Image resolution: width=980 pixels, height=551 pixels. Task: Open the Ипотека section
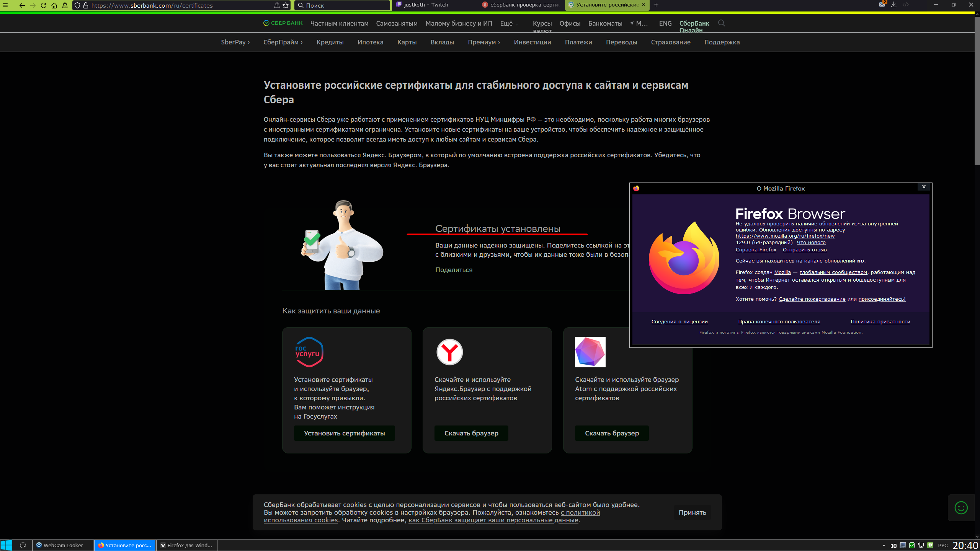(370, 42)
